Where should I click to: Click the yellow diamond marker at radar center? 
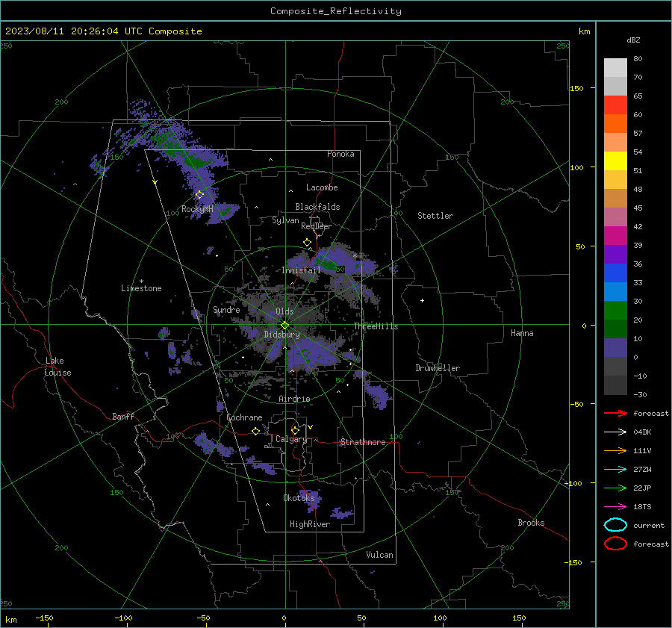(x=284, y=326)
